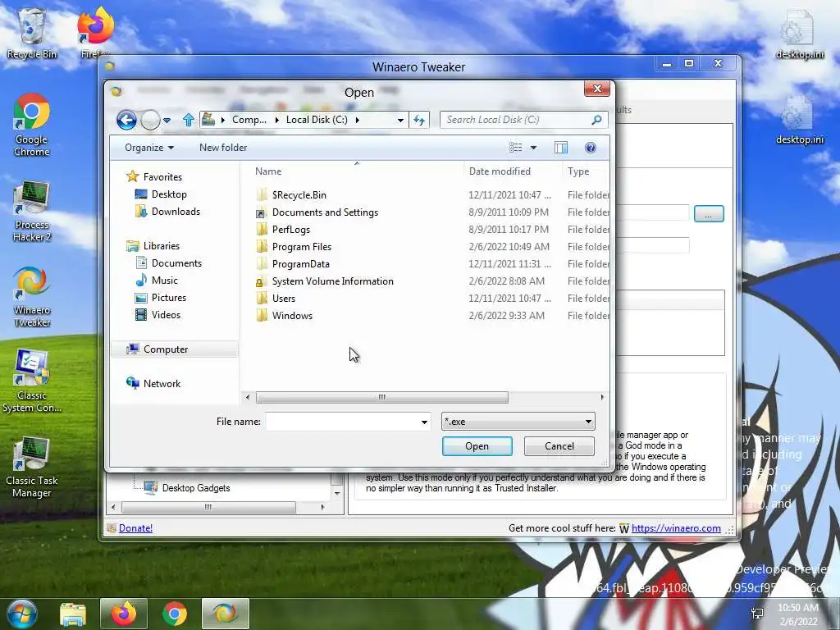Click the File name input box

click(x=344, y=422)
